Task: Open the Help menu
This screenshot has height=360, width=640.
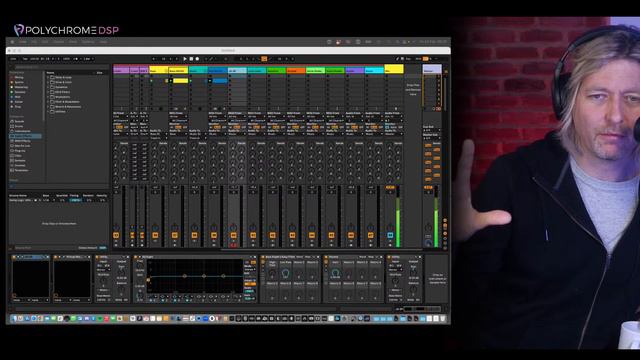Action: click(x=103, y=42)
